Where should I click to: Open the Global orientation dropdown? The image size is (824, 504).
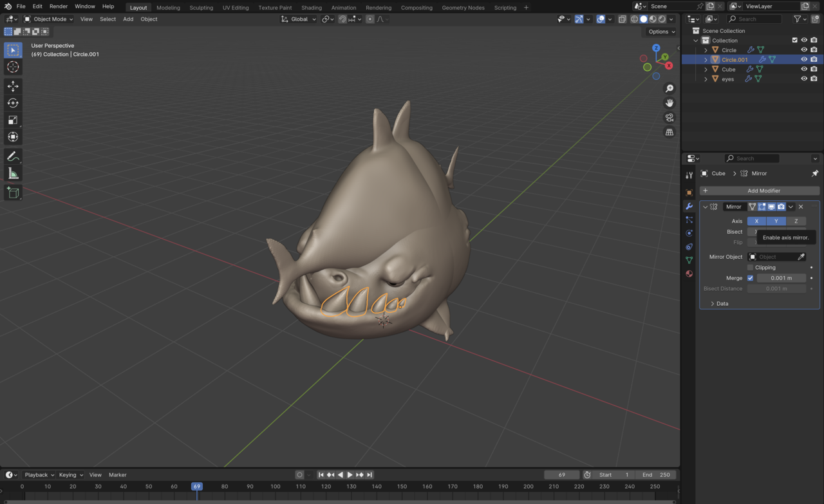coord(299,19)
